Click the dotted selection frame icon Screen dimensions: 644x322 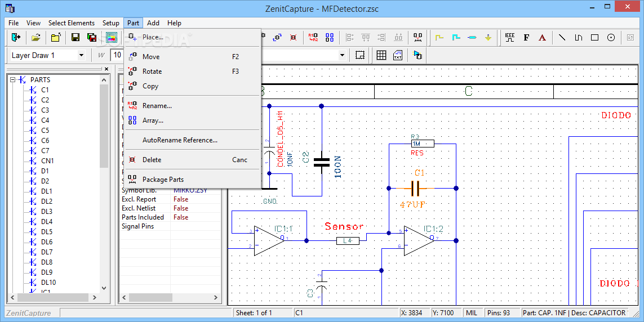(360, 55)
